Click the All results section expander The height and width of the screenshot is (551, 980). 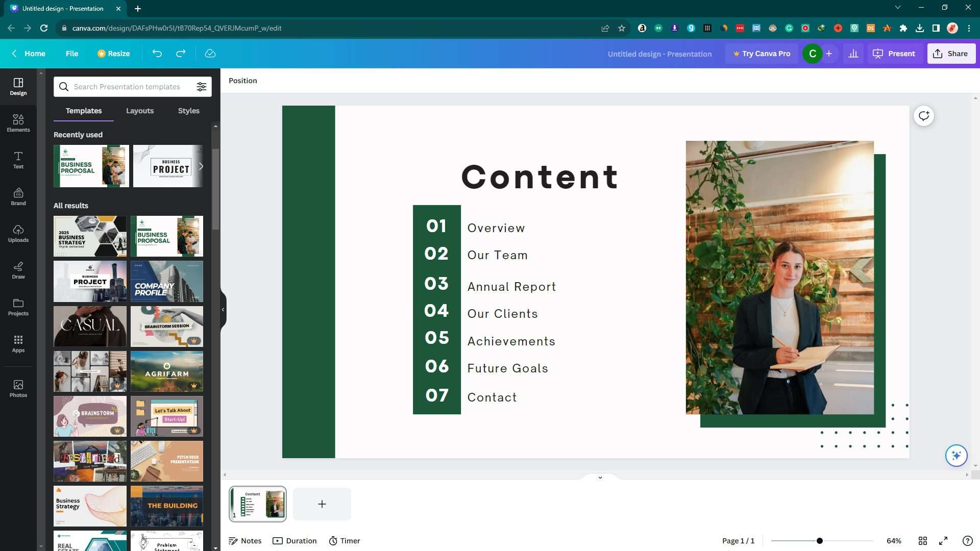coord(70,206)
